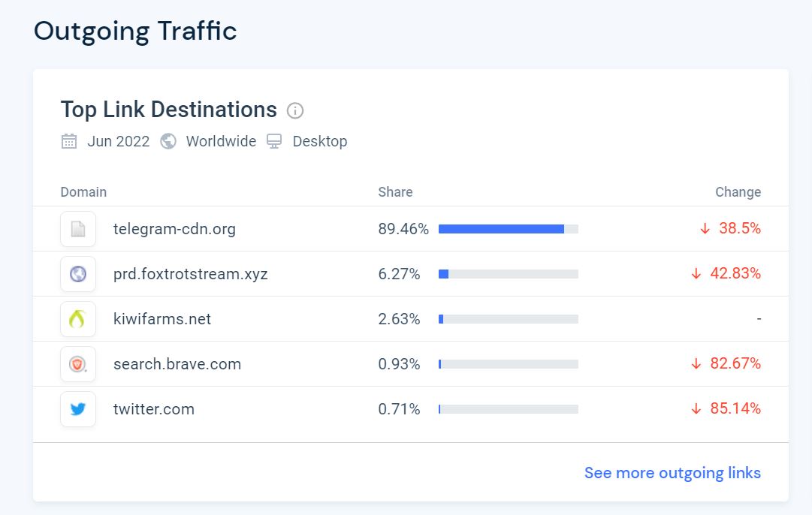Click the Worldwide region label
Viewport: 812px width, 515px height.
click(221, 141)
